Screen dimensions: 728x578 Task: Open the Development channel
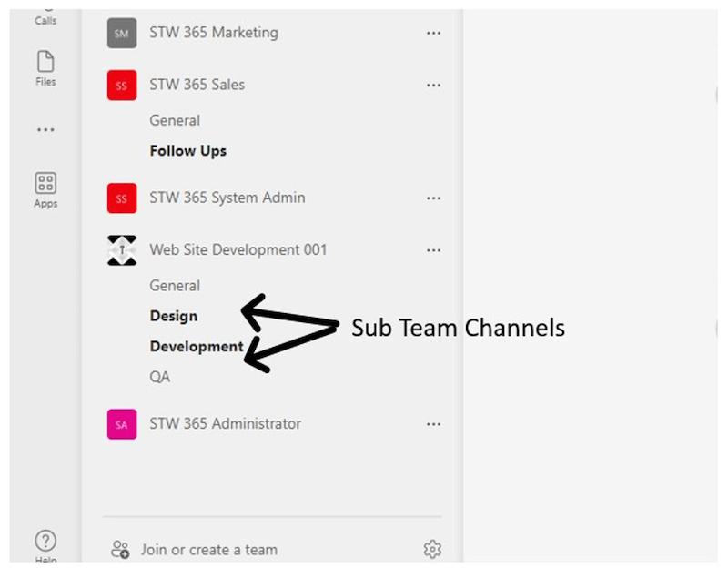(x=197, y=346)
